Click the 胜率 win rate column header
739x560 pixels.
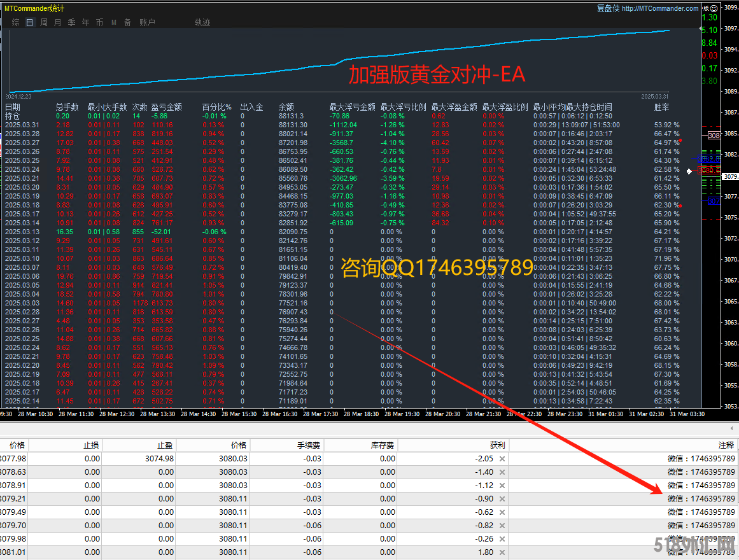pos(662,108)
